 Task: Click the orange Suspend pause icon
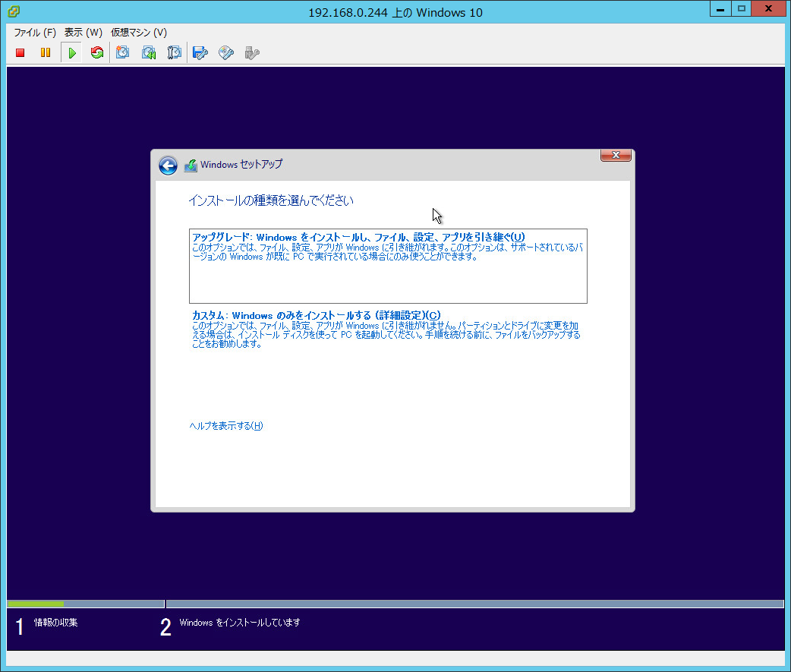46,52
